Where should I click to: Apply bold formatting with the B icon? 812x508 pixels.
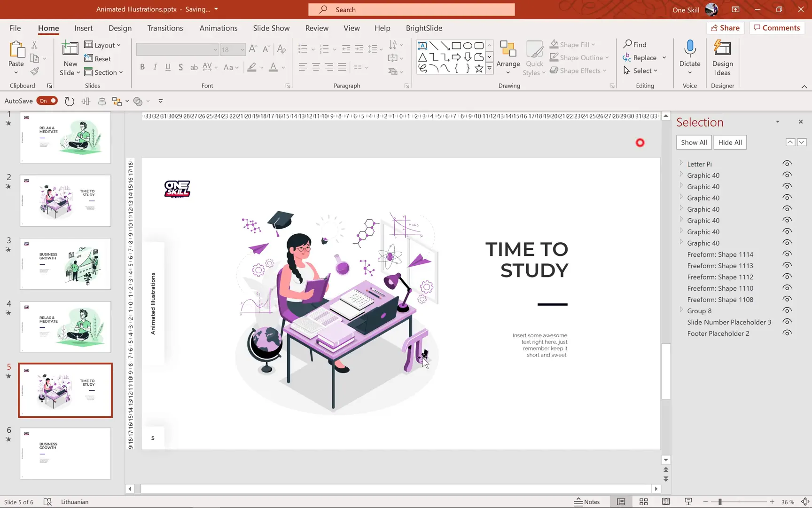coord(142,67)
